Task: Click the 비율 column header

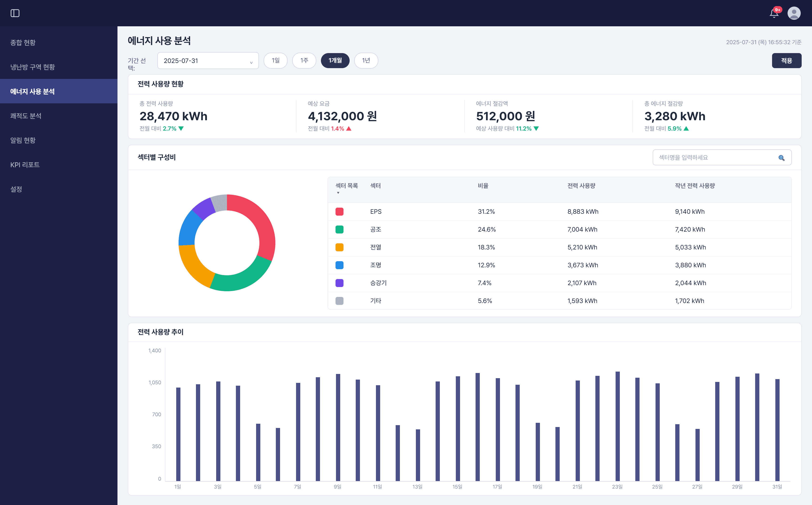Action: (483, 186)
